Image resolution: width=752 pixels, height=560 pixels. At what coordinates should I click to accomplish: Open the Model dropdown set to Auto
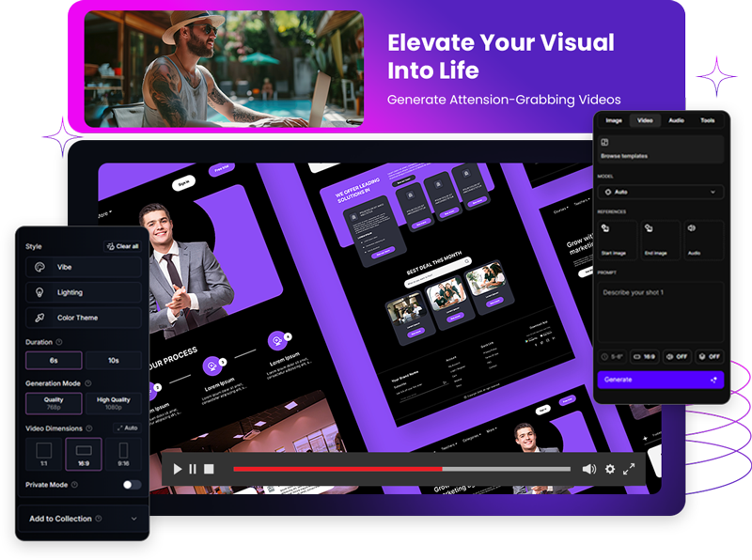661,192
